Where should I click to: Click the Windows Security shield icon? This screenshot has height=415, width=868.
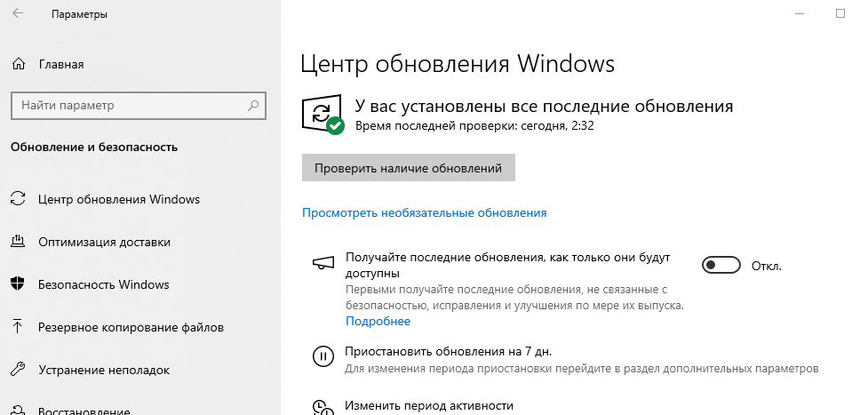(19, 284)
